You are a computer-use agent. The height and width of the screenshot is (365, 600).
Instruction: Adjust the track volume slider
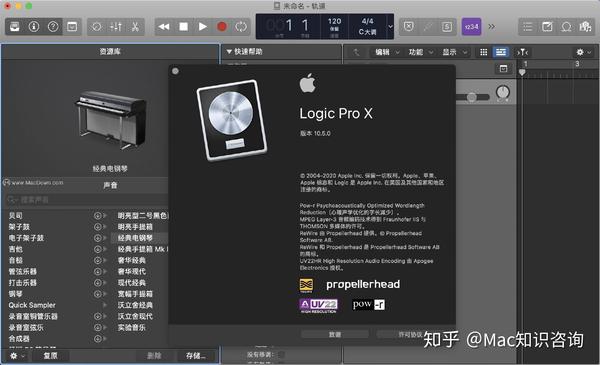[472, 97]
